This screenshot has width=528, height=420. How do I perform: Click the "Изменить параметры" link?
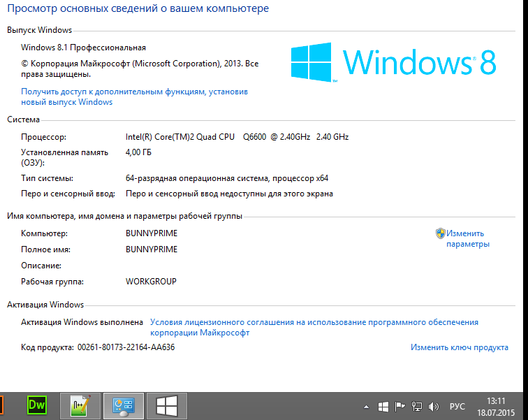coord(468,238)
